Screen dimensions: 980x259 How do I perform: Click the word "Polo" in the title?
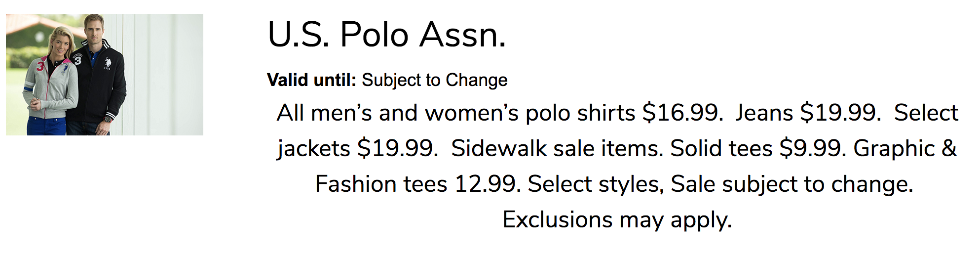click(x=374, y=35)
